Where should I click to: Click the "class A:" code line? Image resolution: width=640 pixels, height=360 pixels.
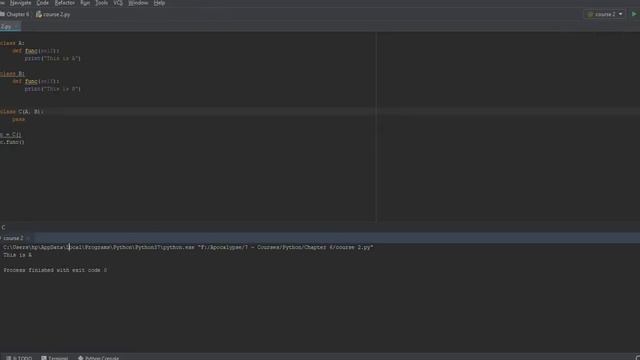[12, 43]
